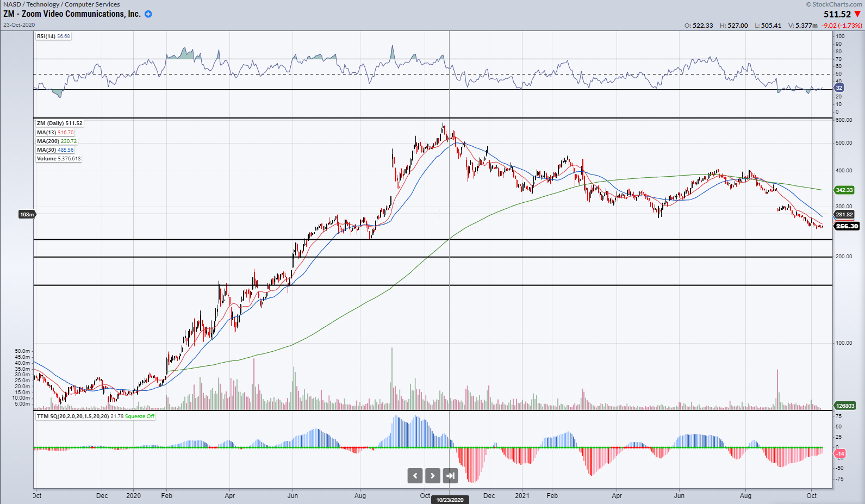Click the open value O: 522.33
This screenshot has height=504, width=865.
(699, 26)
